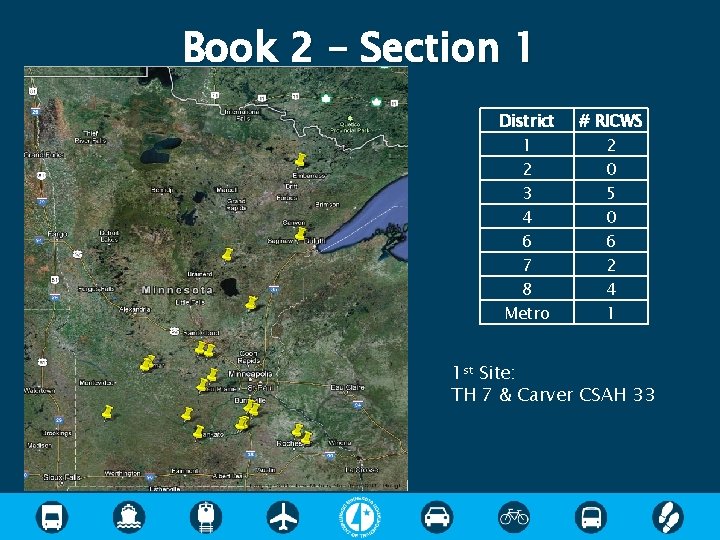Click the slide title Book 2 – Section 1
This screenshot has height=540, width=720.
[x=358, y=46]
